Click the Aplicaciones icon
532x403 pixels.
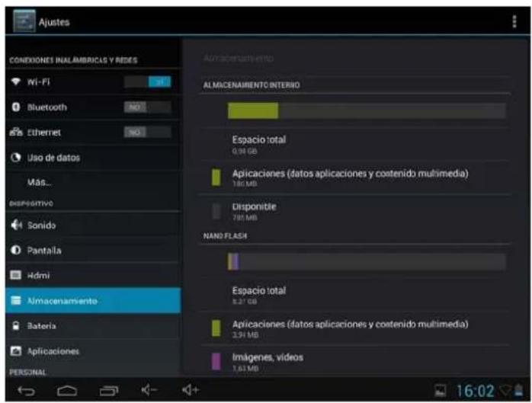pos(15,350)
